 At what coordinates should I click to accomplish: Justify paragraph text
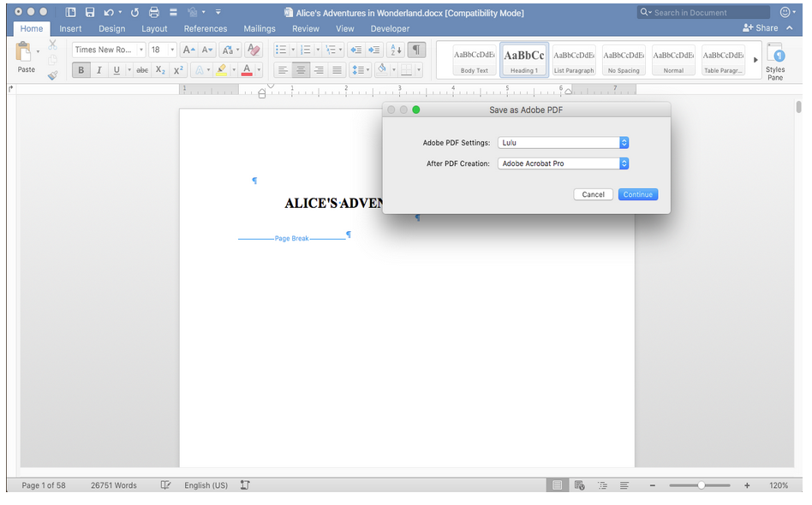click(337, 70)
